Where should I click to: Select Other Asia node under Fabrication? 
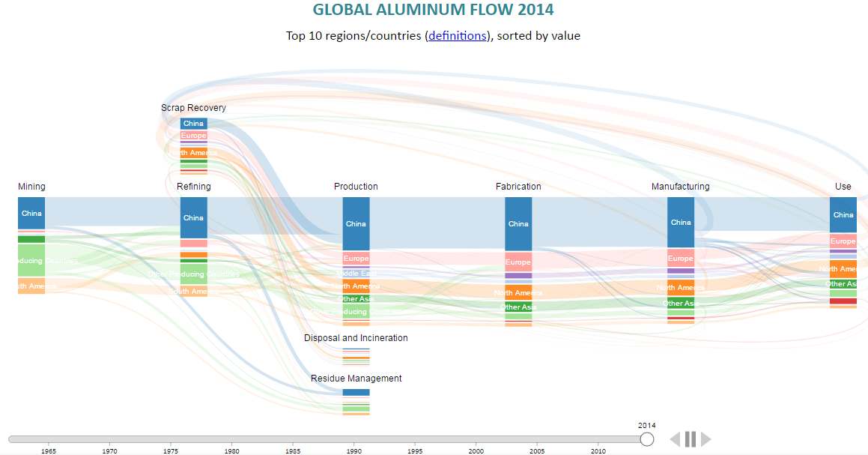518,307
